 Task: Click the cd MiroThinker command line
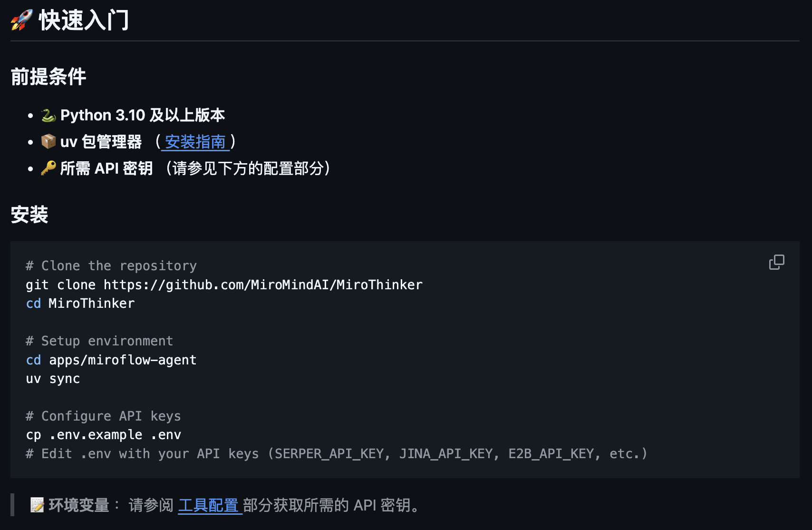tap(80, 303)
